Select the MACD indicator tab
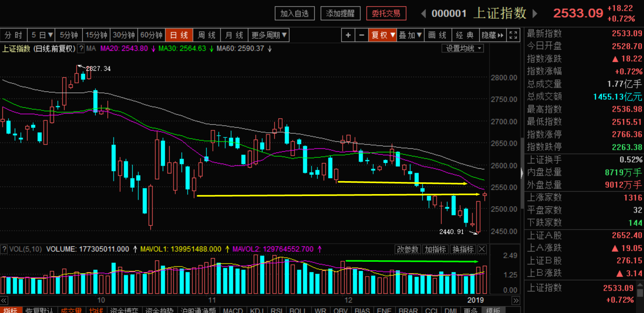644x313 pixels. tap(233, 310)
